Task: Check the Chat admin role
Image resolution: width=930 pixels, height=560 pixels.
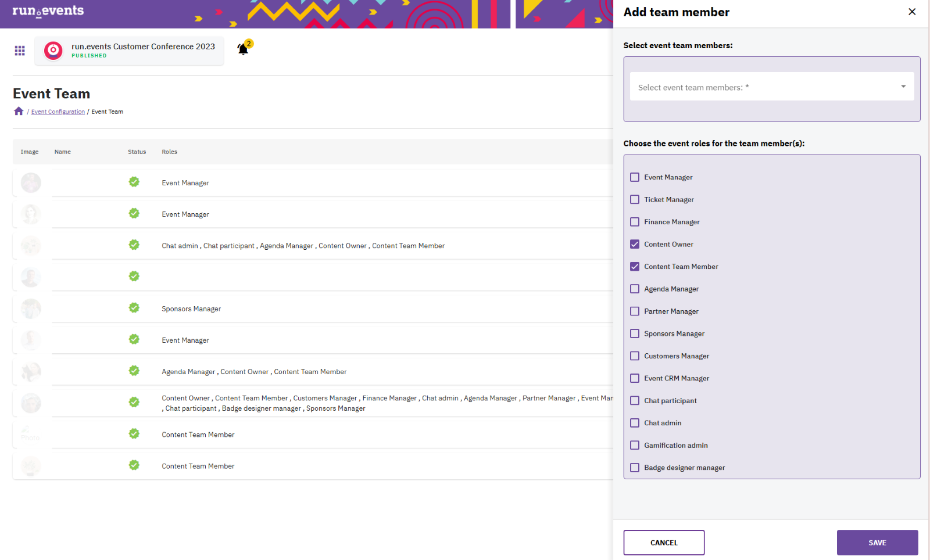Action: click(635, 423)
